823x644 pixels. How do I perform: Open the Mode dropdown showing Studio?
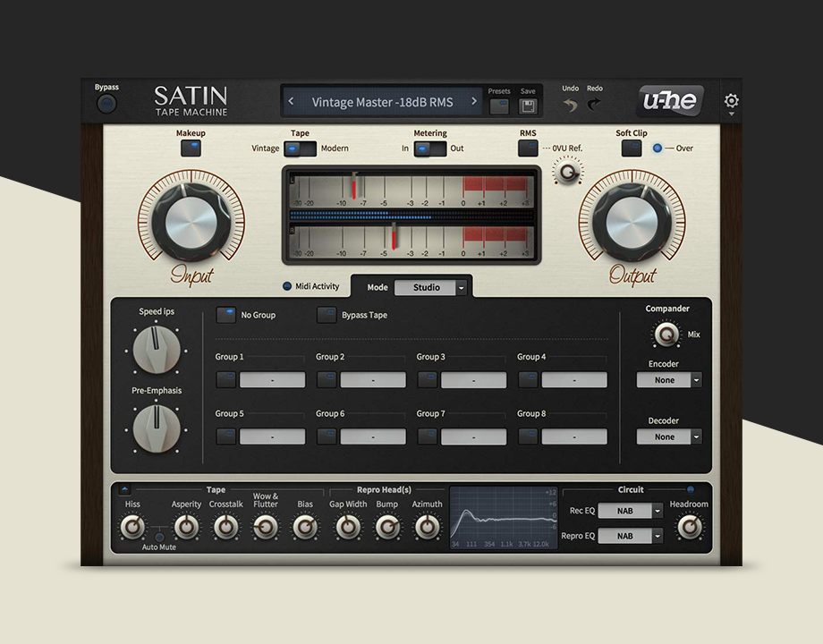[x=430, y=287]
